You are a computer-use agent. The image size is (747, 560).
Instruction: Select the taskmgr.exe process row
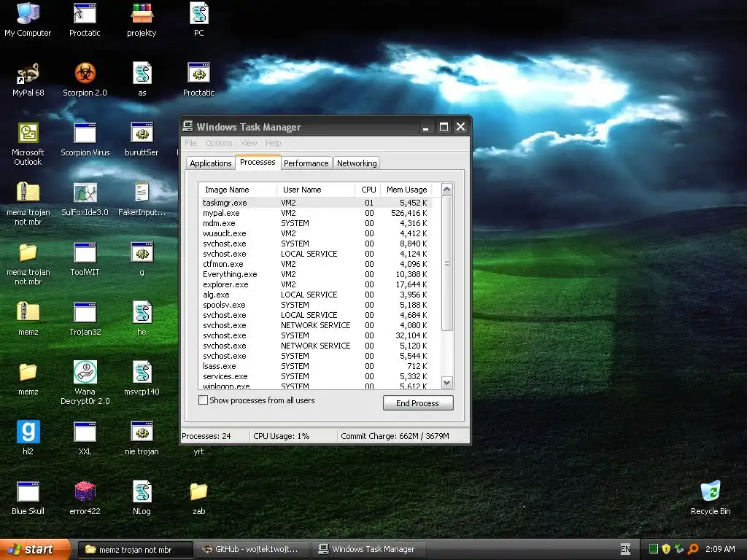[x=315, y=203]
